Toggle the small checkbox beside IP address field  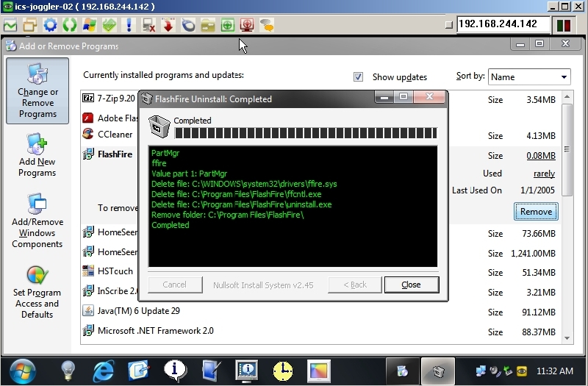click(x=448, y=25)
